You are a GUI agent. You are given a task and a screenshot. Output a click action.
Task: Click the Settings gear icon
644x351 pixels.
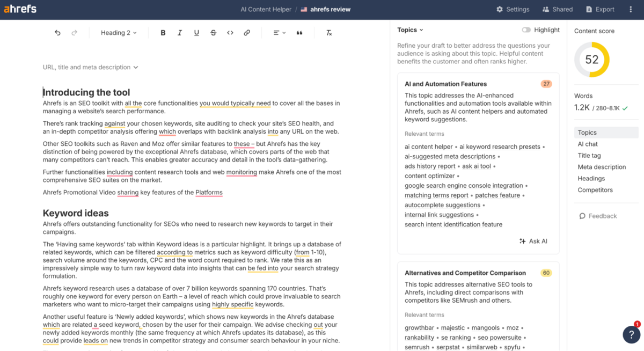click(x=500, y=9)
